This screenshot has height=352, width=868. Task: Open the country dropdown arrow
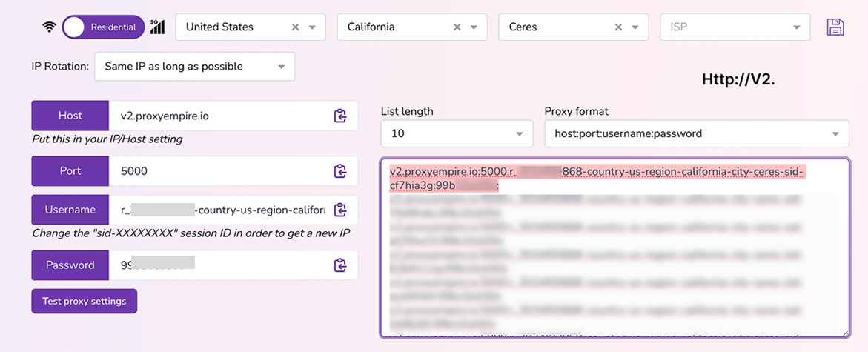(312, 27)
